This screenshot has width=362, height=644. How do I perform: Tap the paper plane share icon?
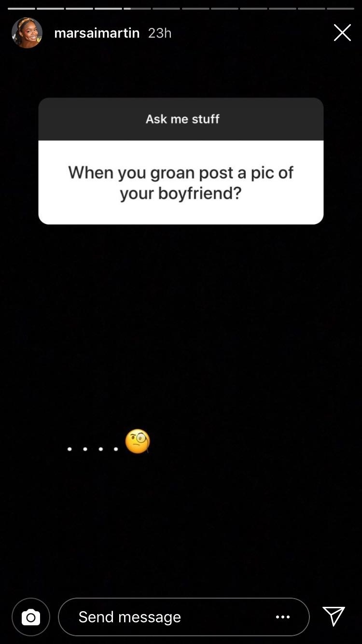point(334,616)
